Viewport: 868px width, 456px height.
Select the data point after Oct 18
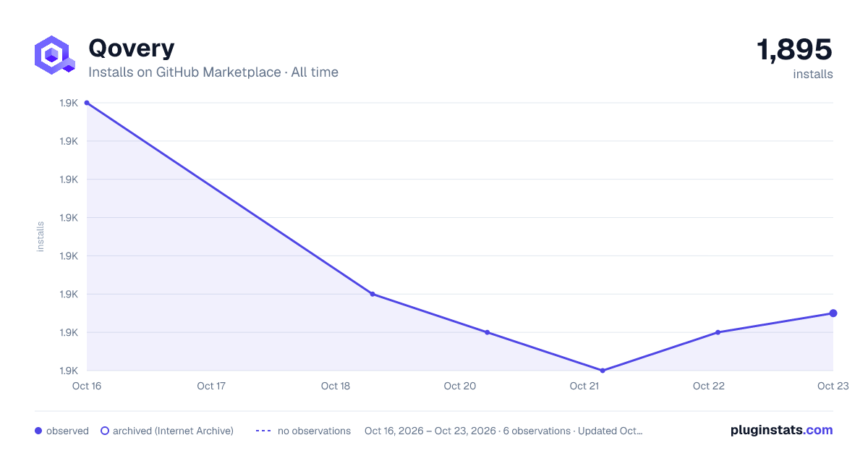point(372,294)
